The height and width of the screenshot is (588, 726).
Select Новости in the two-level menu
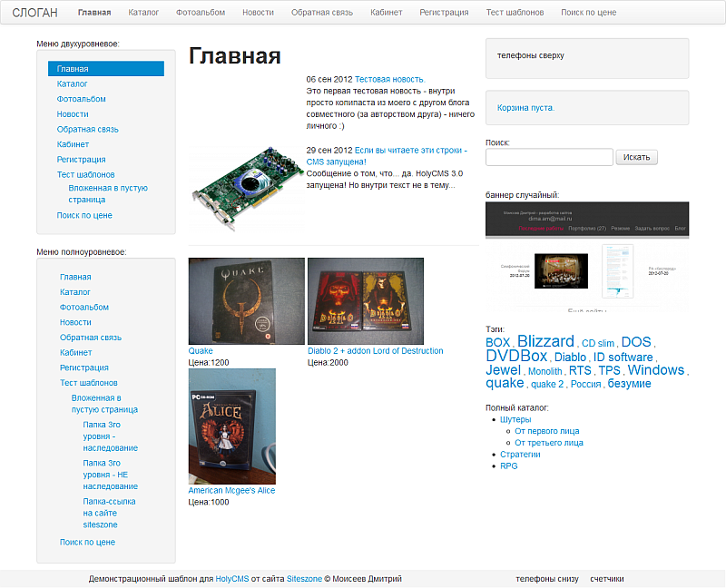pyautogui.click(x=73, y=114)
